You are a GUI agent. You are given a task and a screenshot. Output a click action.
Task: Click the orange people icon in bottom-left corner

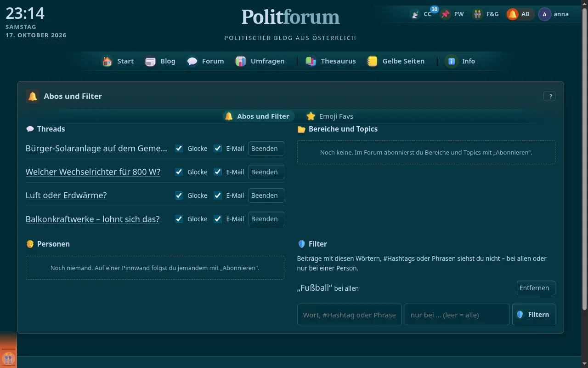[8, 358]
